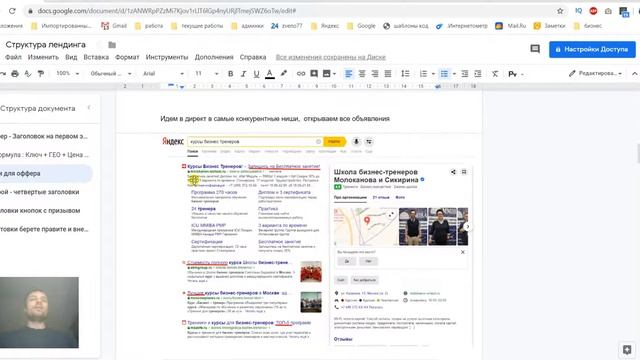640x360 pixels.
Task: Click the Настройки Доступа share button
Action: click(x=592, y=49)
